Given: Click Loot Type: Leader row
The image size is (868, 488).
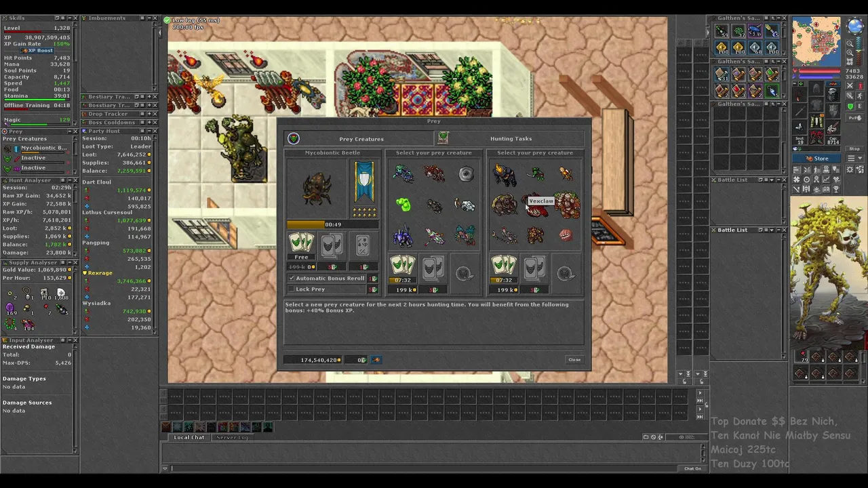Looking at the screenshot, I should [x=117, y=146].
